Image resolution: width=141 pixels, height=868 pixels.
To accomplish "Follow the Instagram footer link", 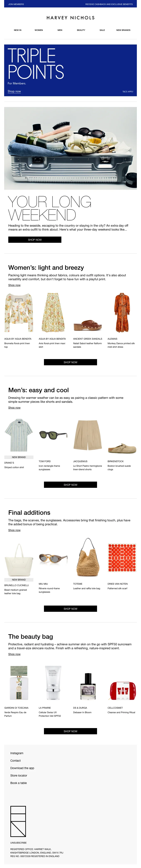I will pyautogui.click(x=17, y=753).
